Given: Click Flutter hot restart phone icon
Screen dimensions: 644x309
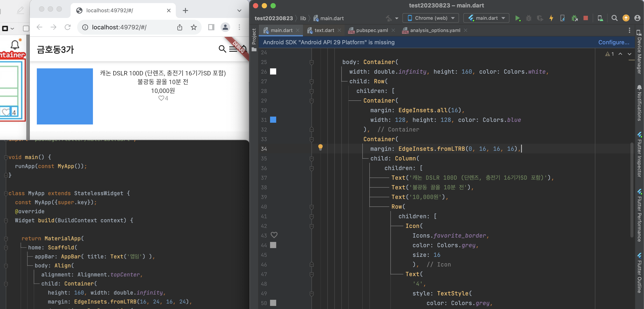Looking at the screenshot, I should 562,18.
